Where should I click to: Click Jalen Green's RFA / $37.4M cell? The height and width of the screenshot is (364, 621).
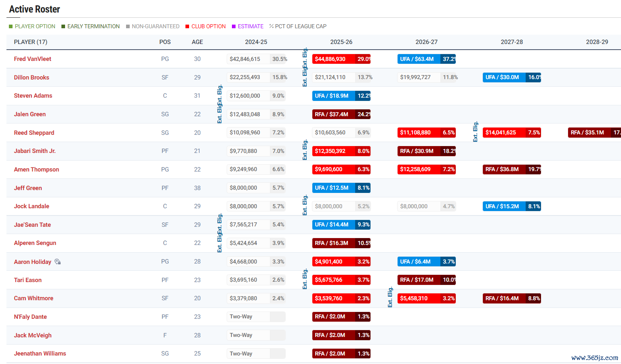coord(341,114)
